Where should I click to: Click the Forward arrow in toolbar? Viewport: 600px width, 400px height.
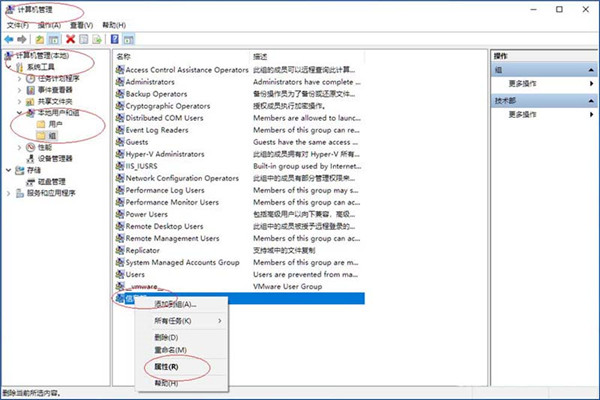pos(22,39)
